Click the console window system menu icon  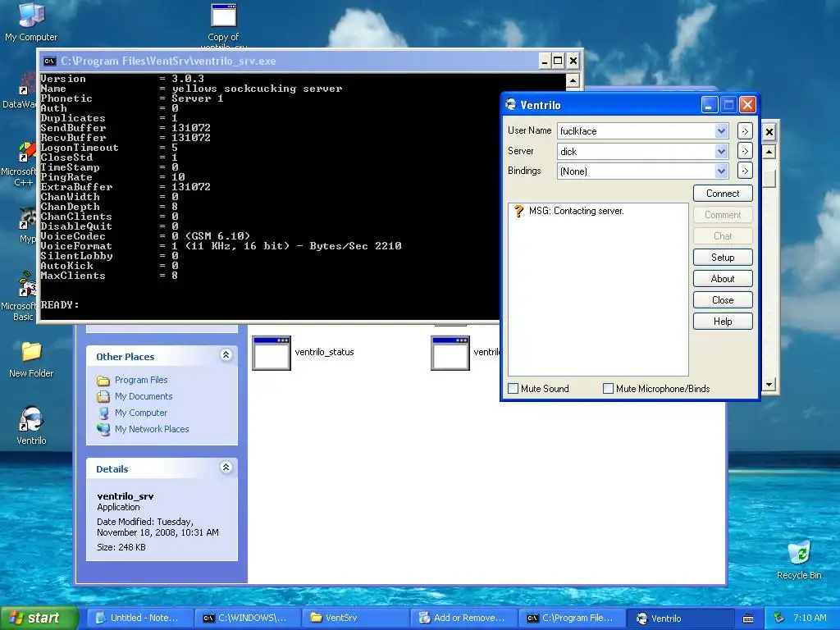coord(49,61)
